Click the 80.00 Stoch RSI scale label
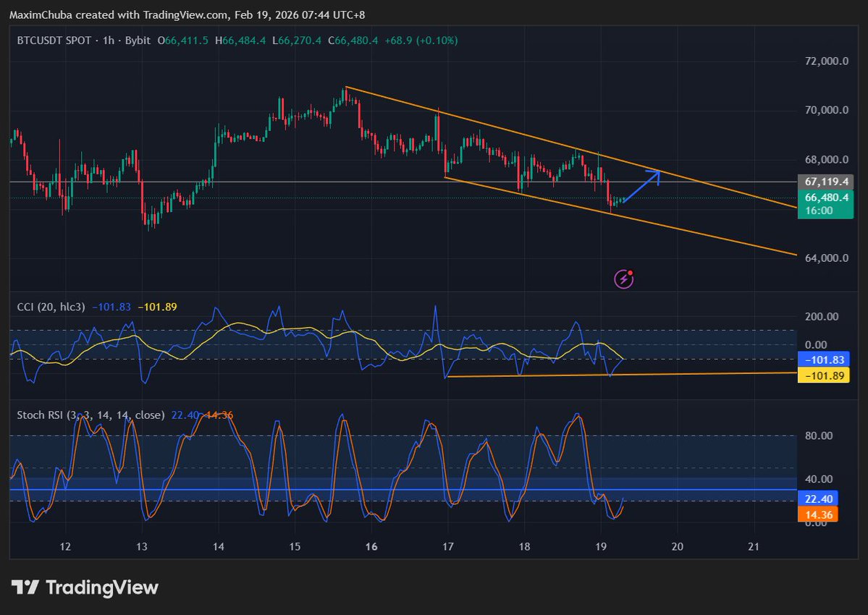The height and width of the screenshot is (615, 868). click(x=819, y=436)
